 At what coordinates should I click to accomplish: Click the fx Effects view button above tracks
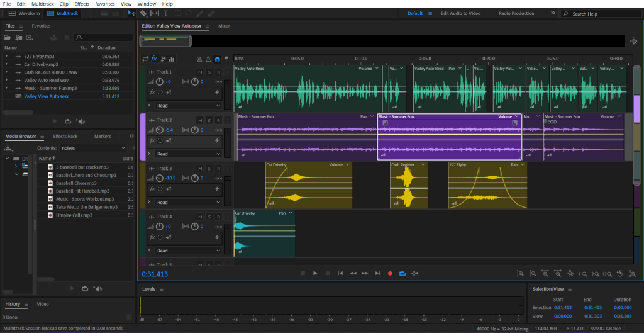pos(154,59)
